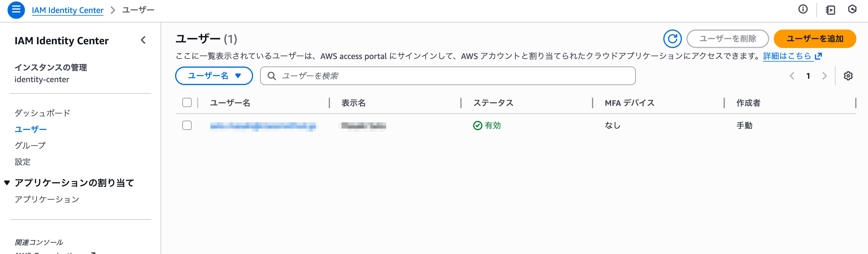This screenshot has width=868, height=254.
Task: Go to the ダッシュボード navigation item
Action: (x=42, y=113)
